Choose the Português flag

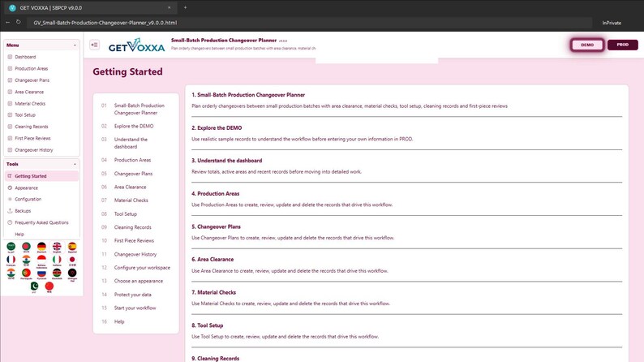pyautogui.click(x=26, y=274)
